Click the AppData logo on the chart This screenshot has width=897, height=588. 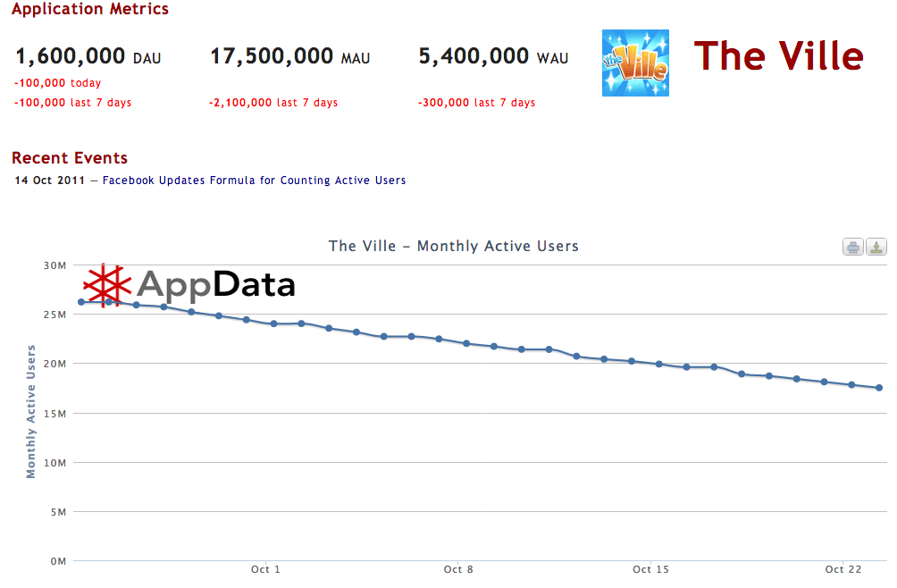[189, 285]
